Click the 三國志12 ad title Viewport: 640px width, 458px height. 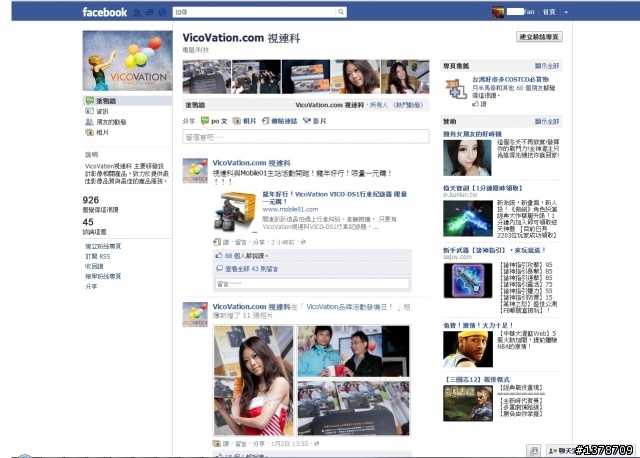click(x=477, y=380)
